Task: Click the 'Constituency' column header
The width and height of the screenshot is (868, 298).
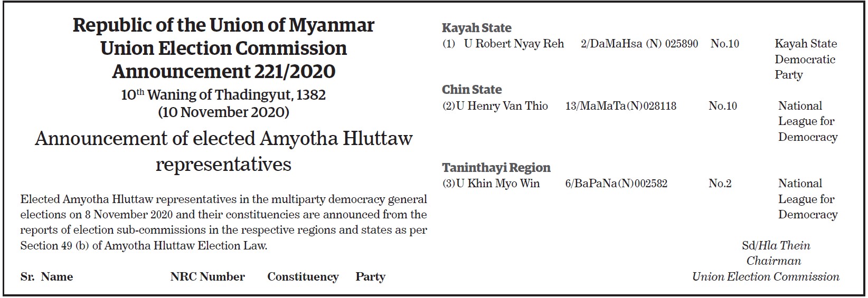Action: (x=303, y=277)
